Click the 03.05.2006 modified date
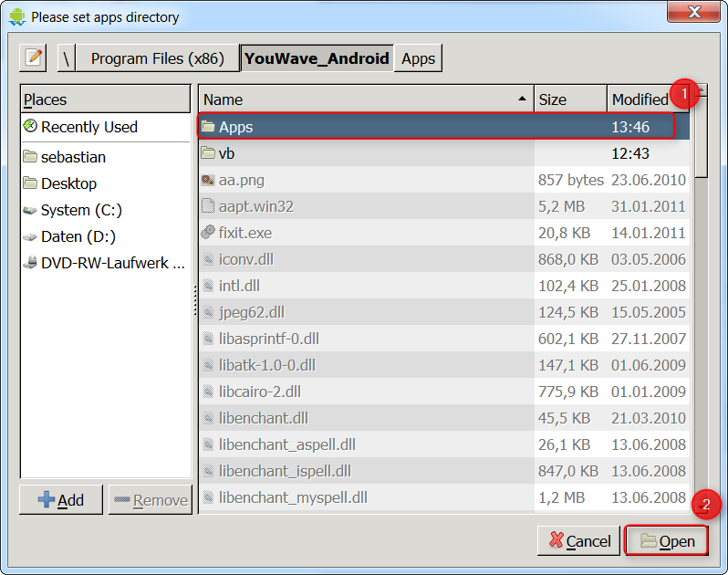The width and height of the screenshot is (728, 575). click(648, 259)
